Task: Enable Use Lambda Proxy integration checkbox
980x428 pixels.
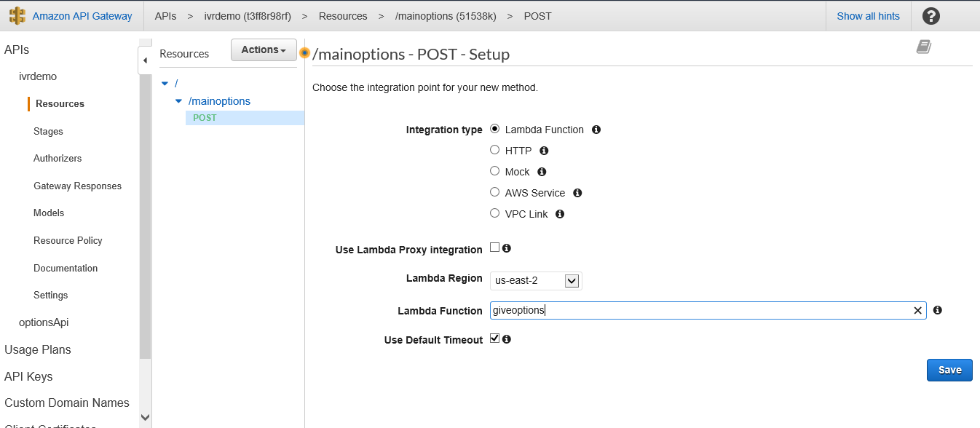Action: coord(495,247)
